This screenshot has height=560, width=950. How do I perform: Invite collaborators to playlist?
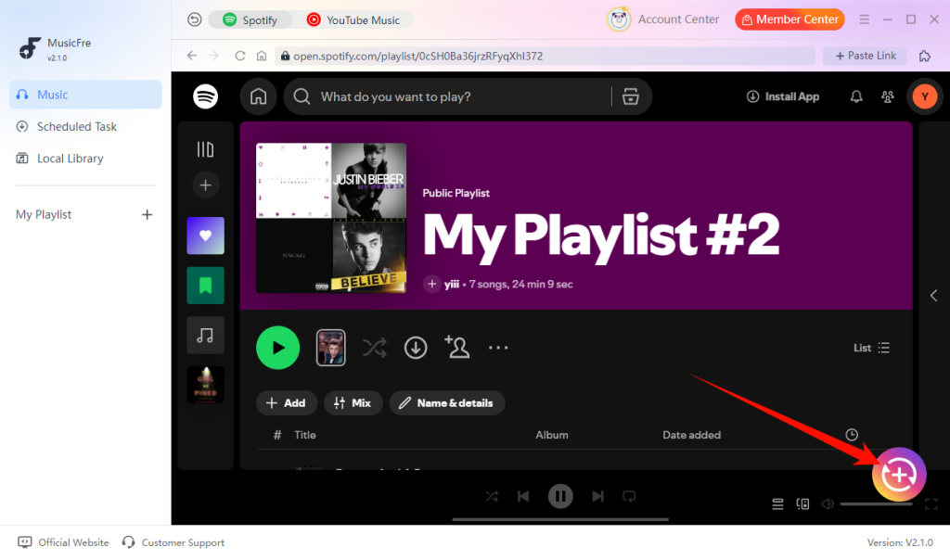point(456,347)
